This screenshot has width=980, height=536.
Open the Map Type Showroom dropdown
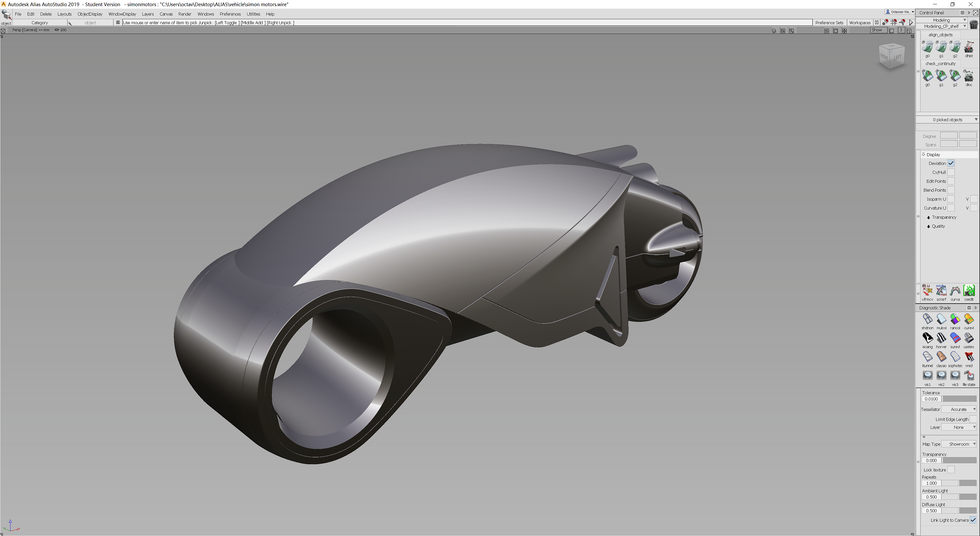[959, 444]
